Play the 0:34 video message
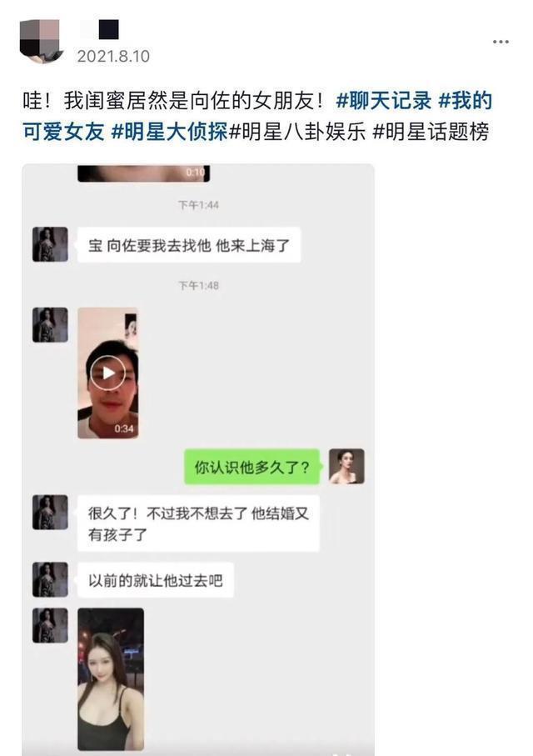The width and height of the screenshot is (533, 756). [x=108, y=373]
